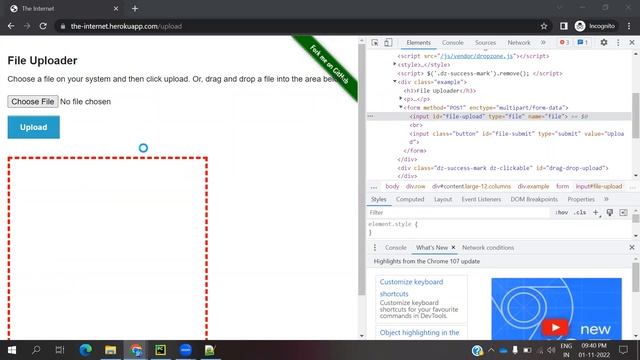Viewport: 640px width, 360px height.
Task: Click the new style rule plus icon
Action: (x=596, y=212)
